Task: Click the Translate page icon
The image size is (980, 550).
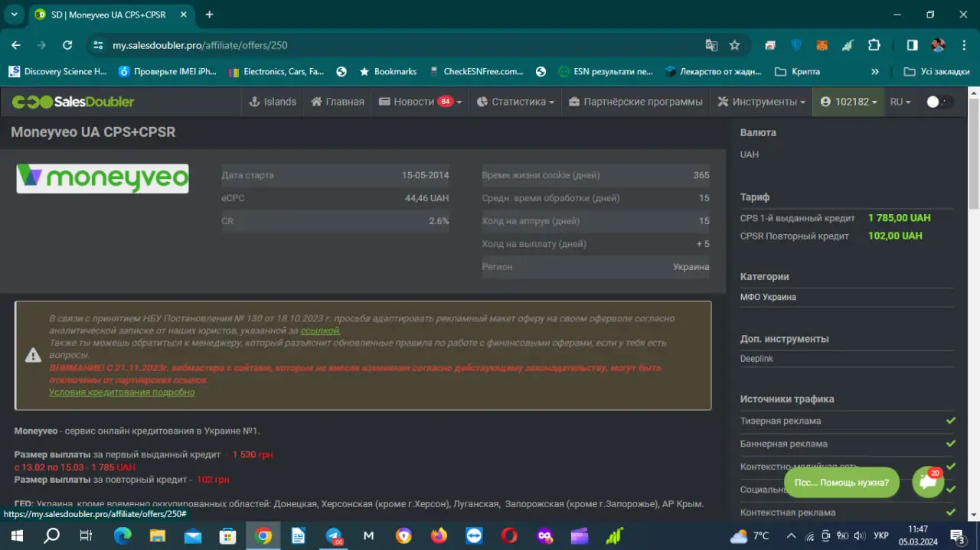Action: (x=711, y=45)
